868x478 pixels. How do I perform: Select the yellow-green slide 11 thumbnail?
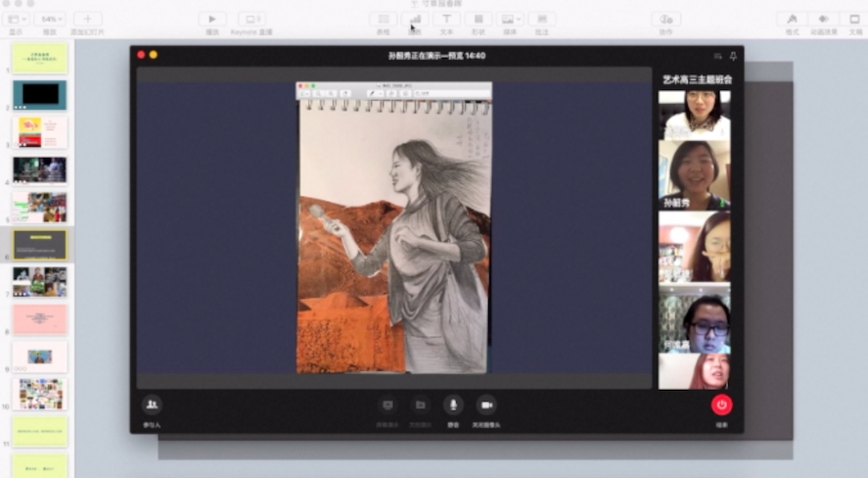tap(40, 431)
